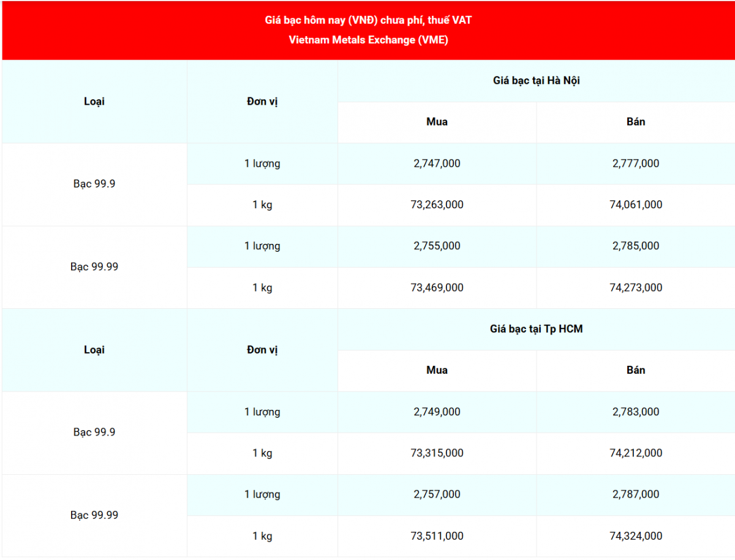The image size is (735, 560).
Task: Select the sell price 2,777,000
Action: coord(635,164)
